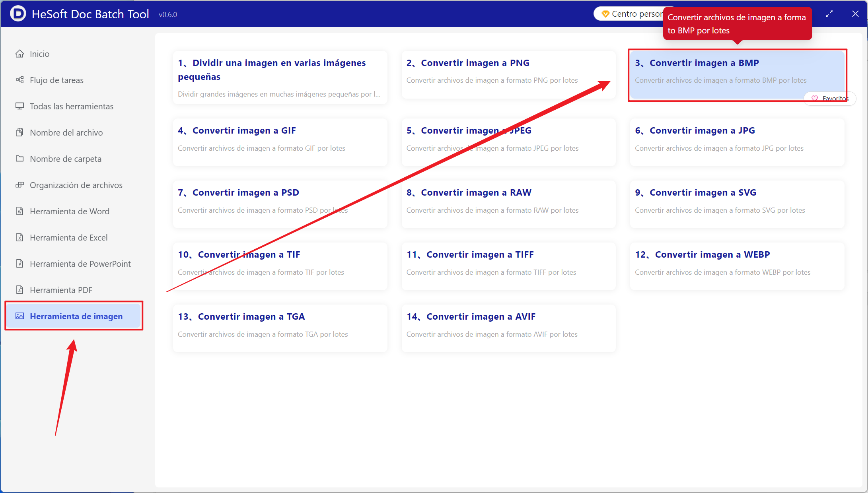Close the HeSoft Doc Batch Tool window
Screen dimensions: 868x493
pyautogui.click(x=855, y=14)
